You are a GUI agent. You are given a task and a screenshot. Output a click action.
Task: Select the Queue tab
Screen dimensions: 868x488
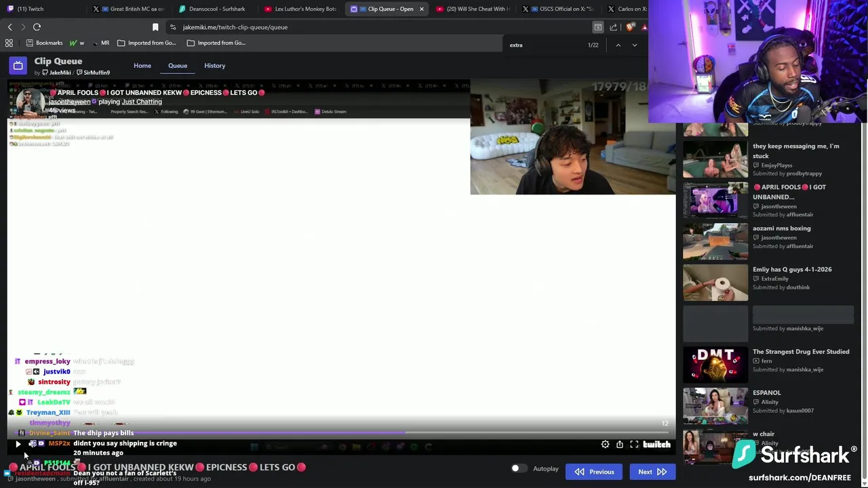pos(178,66)
